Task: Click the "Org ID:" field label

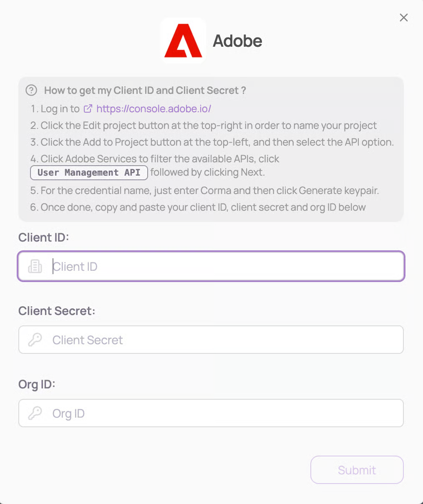Action: (37, 384)
